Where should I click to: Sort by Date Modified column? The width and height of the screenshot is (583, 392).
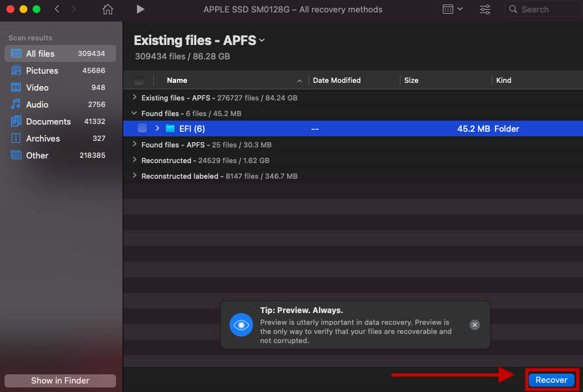click(337, 80)
